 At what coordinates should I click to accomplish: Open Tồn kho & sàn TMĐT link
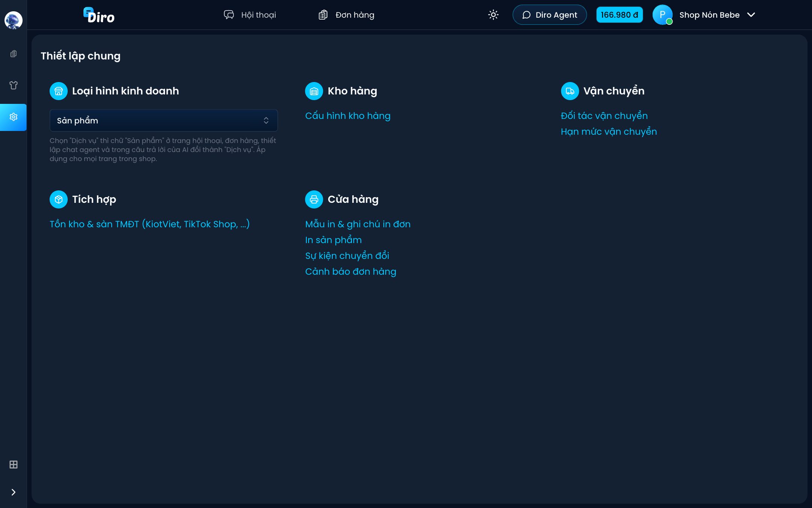150,224
